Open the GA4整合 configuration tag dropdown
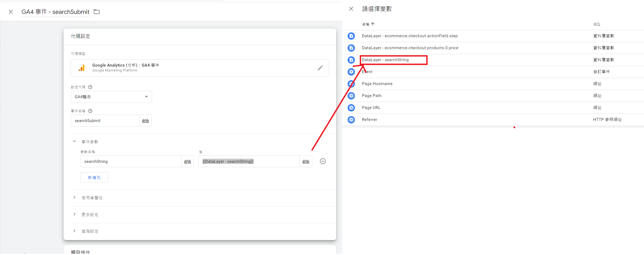The image size is (644, 255). (x=111, y=97)
